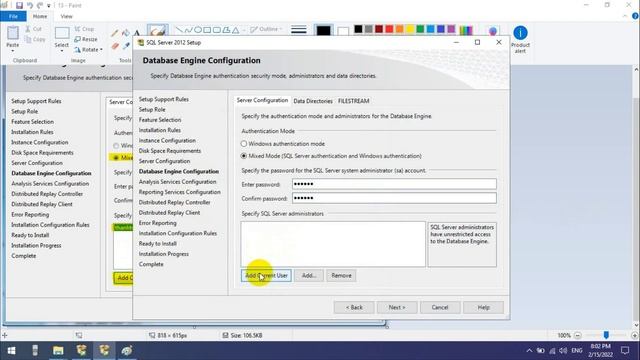Pick the Polygon shape in Paint's shapes gallery
640x360 pixels.
coord(226,29)
